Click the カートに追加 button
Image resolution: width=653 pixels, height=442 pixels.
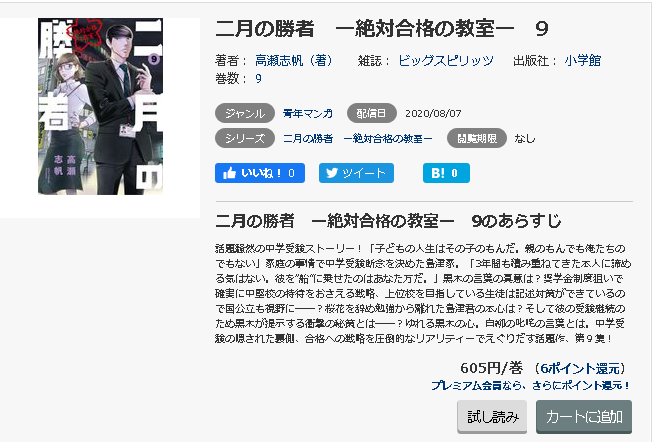pos(584,416)
